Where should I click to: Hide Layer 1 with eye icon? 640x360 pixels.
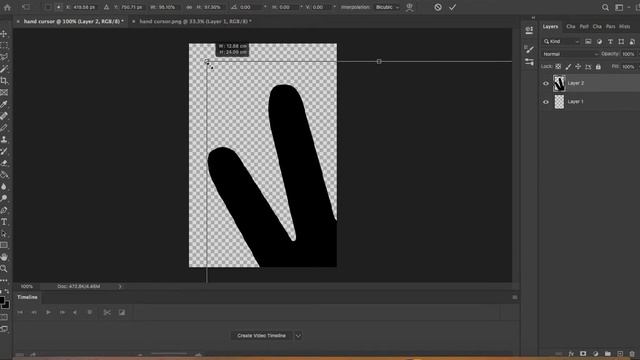pos(546,102)
